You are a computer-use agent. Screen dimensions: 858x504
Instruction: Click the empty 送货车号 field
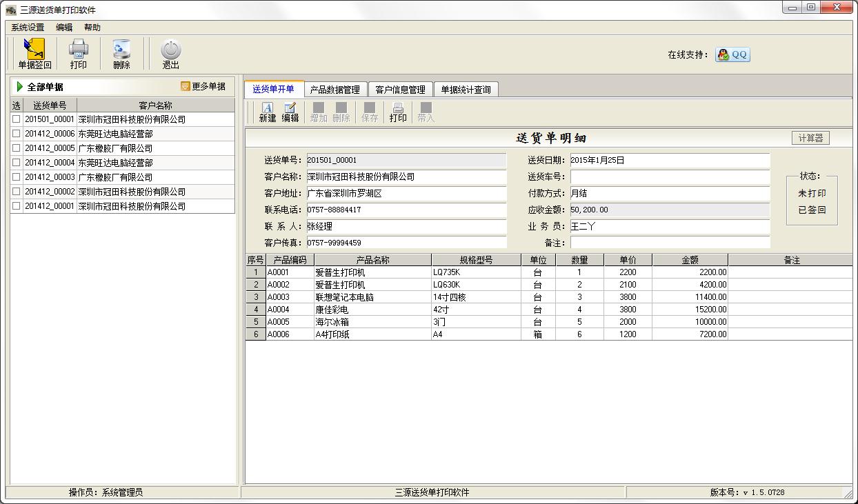pos(670,177)
